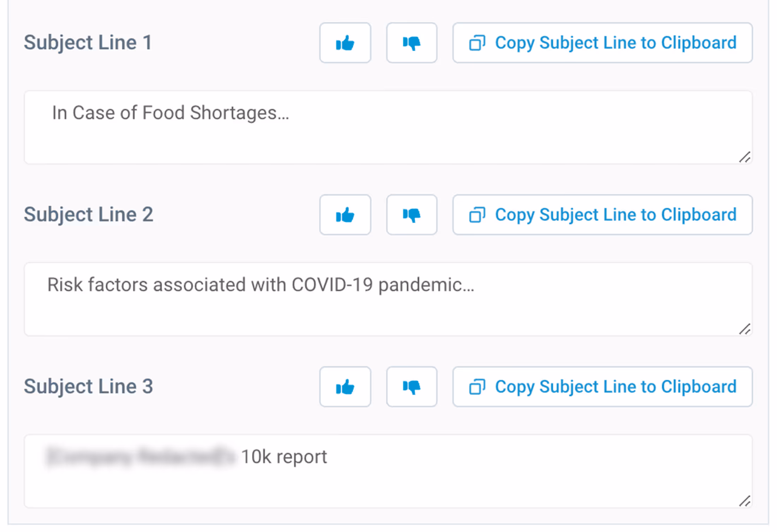This screenshot has width=777, height=532.
Task: Select the Subject Line 2 heading
Action: 88,214
